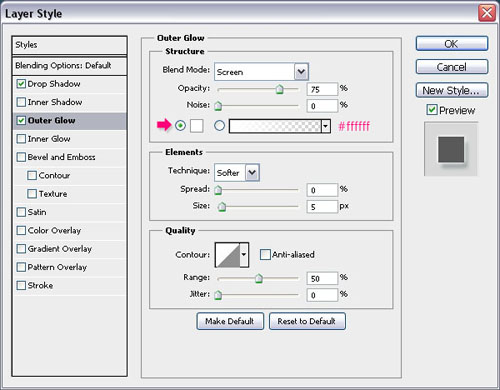Enable Gradient Overlay checkbox
The height and width of the screenshot is (390, 500).
21,249
